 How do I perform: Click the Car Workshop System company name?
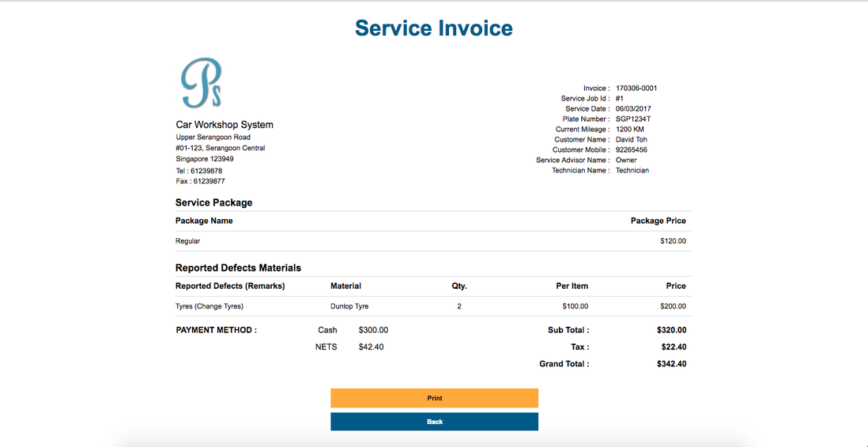[225, 125]
